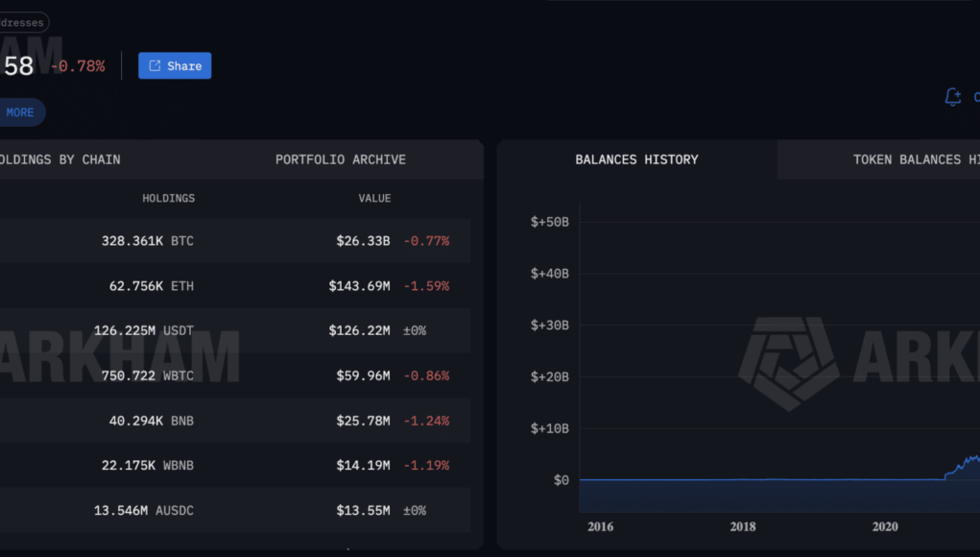
Task: Open the Portfolio Archive tab
Action: pos(341,159)
